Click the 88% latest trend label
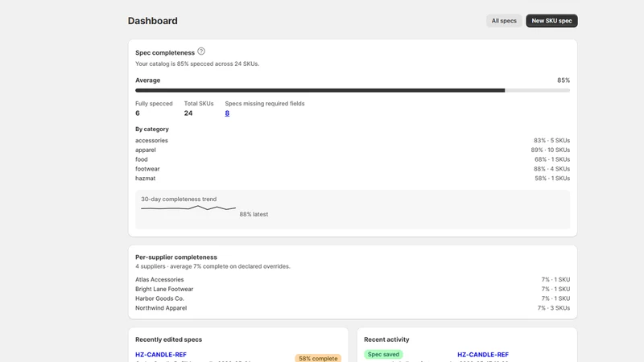This screenshot has width=644, height=362. tap(254, 214)
